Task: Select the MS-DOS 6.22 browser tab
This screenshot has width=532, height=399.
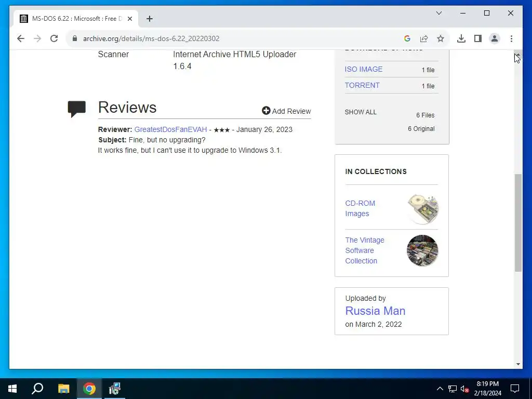Action: click(x=76, y=19)
